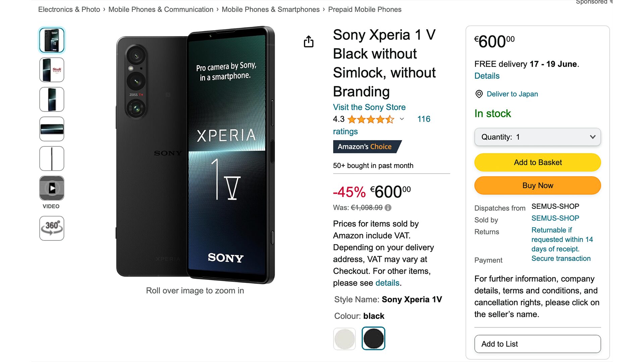Expand the rating breakdown chevron
644x362 pixels.
(402, 119)
